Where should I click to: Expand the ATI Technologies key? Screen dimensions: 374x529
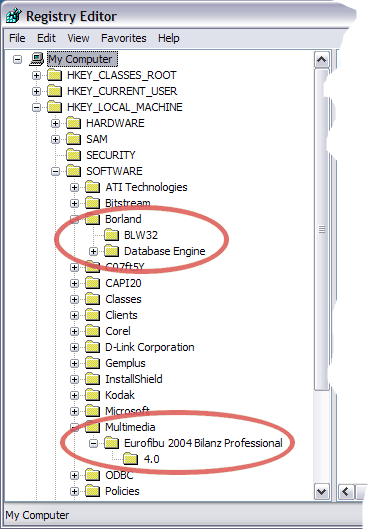pyautogui.click(x=75, y=188)
